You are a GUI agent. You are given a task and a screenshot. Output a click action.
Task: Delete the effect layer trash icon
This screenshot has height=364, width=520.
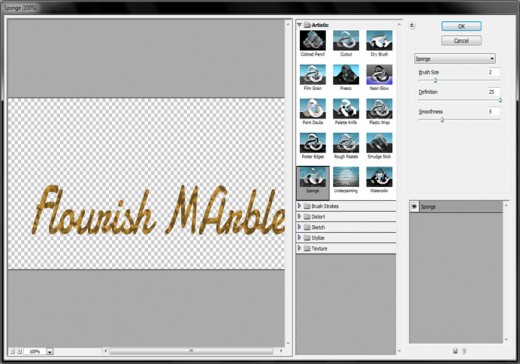464,351
